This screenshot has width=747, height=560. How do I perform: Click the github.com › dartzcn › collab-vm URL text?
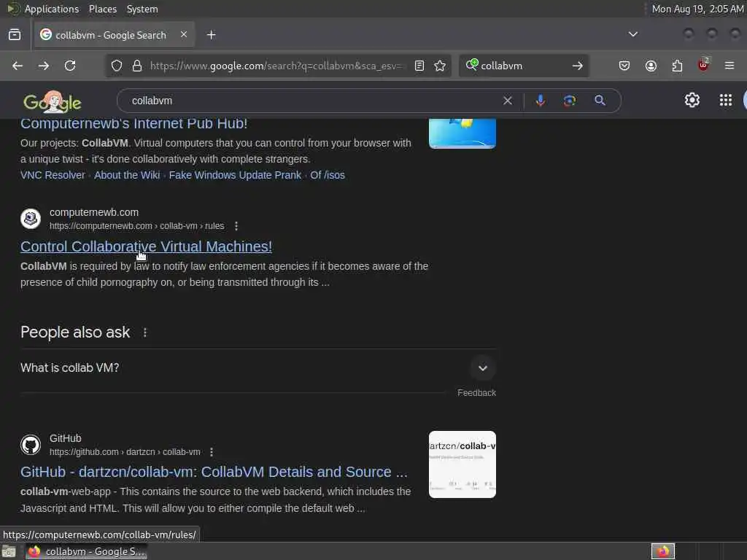coord(125,452)
